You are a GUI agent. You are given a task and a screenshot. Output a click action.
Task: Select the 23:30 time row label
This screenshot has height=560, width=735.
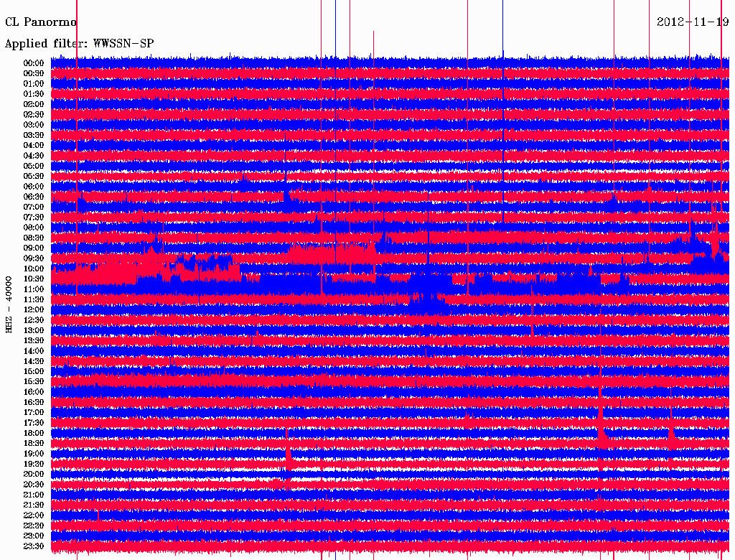(34, 546)
